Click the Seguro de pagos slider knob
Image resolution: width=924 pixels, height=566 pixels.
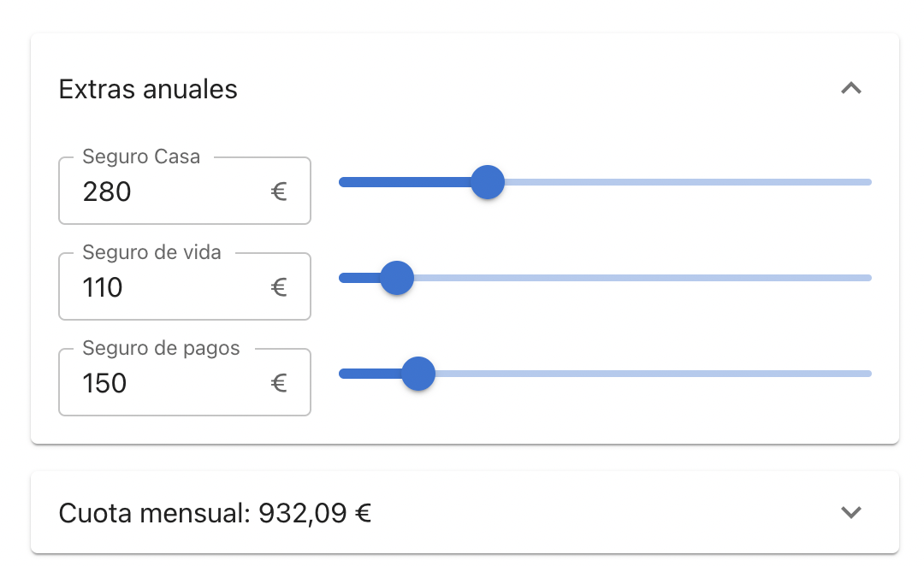point(418,374)
